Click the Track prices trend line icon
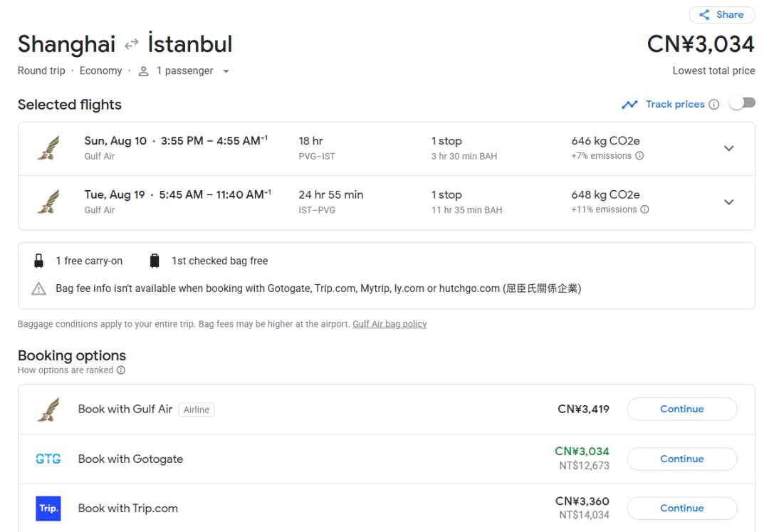This screenshot has height=532, width=769. (x=629, y=105)
